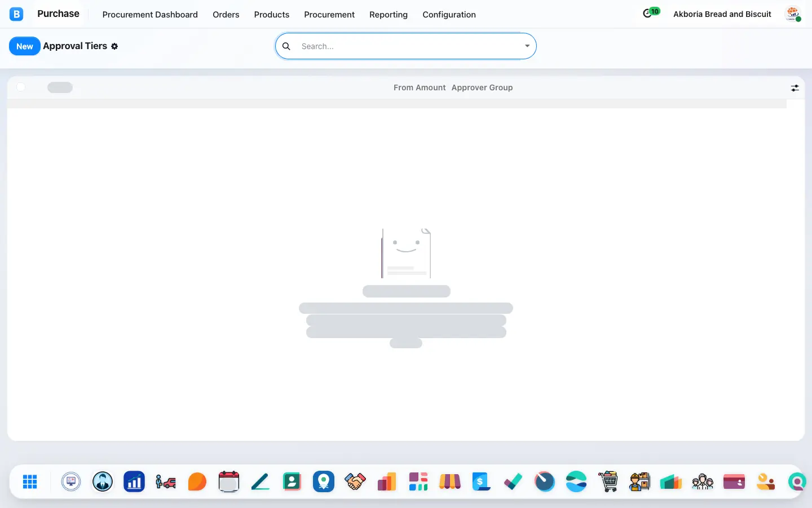
Task: Open the warehouse worker dock app
Action: 639,481
